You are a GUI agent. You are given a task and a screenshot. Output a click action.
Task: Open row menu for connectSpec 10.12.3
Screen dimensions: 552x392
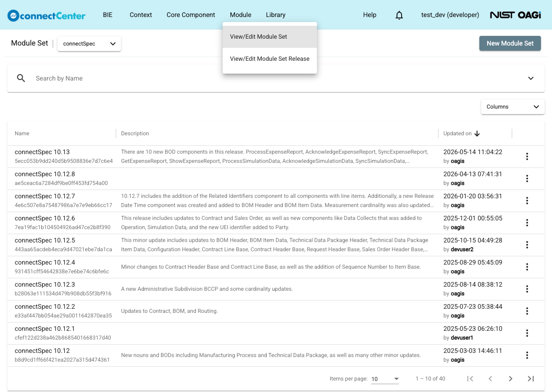527,289
